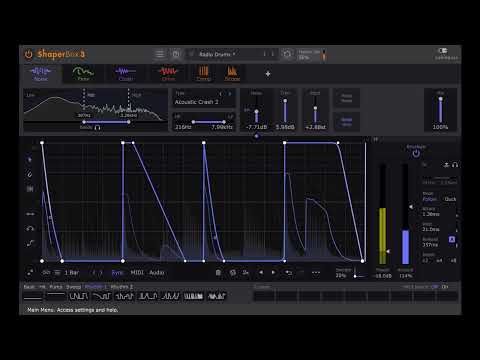Click the yellow threshold meter
This screenshot has height=360, width=480.
click(x=383, y=214)
